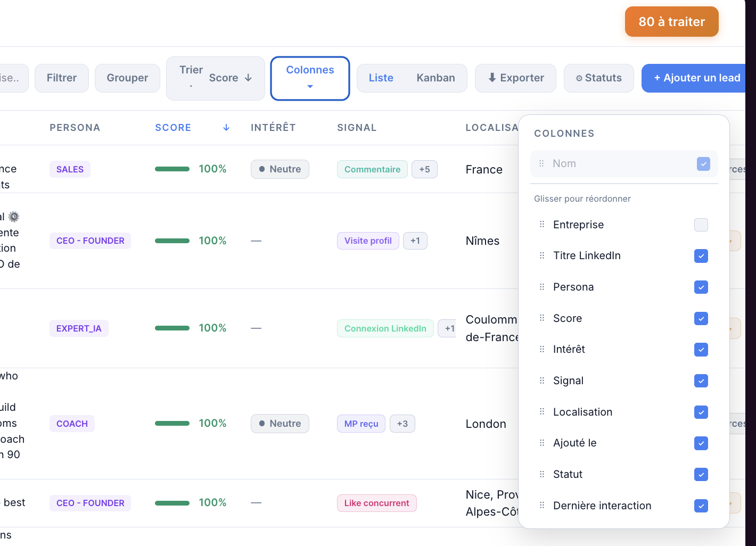
Task: Click the drag handle beside Titre LinkedIn
Action: tap(542, 255)
